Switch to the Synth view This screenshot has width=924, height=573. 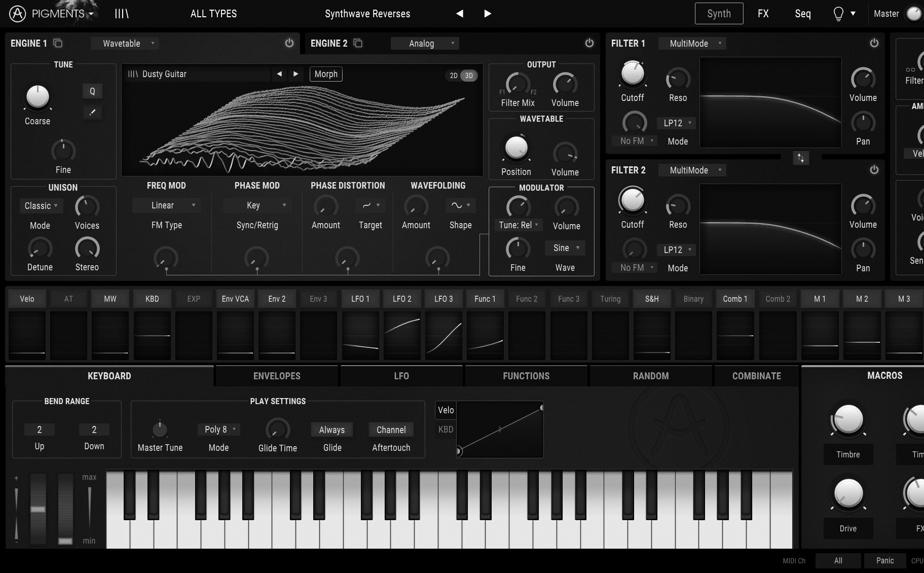click(719, 14)
